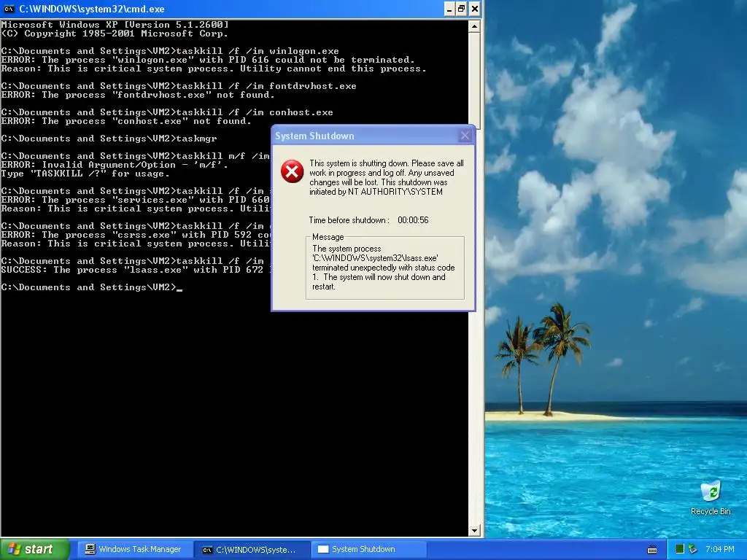Screen dimensions: 747x560
Task: Open the Recycle Bin desktop icon
Action: point(711,497)
